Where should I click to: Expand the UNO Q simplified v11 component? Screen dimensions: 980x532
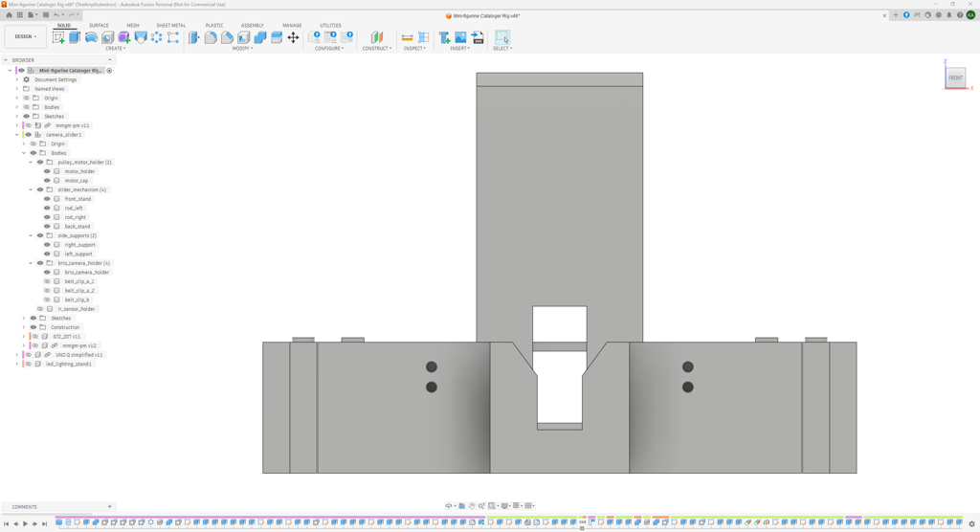(17, 355)
